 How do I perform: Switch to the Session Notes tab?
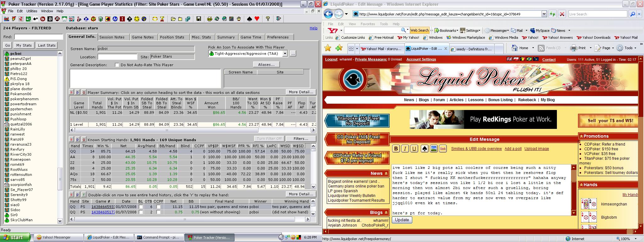click(112, 37)
